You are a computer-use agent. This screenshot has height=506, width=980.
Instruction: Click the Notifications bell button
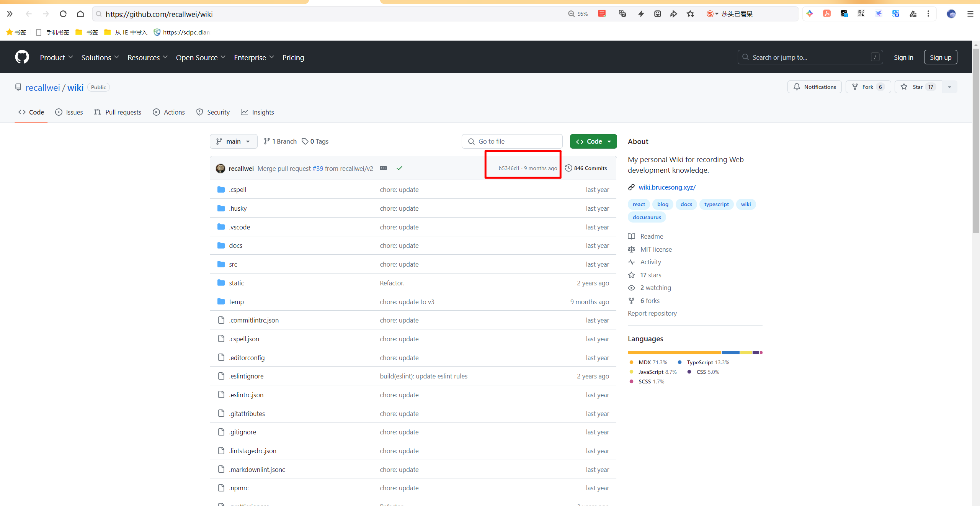pyautogui.click(x=814, y=87)
